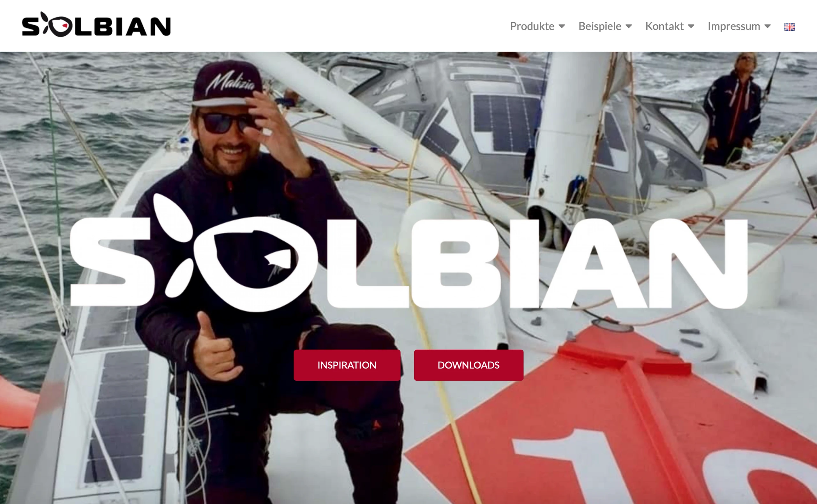Open the Produkte menu item
The image size is (817, 504).
pos(532,26)
